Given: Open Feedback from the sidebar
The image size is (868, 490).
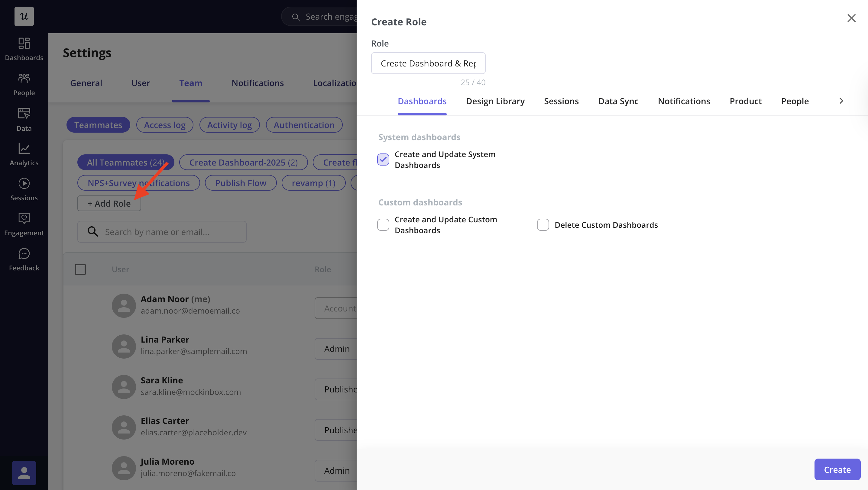Looking at the screenshot, I should [24, 259].
